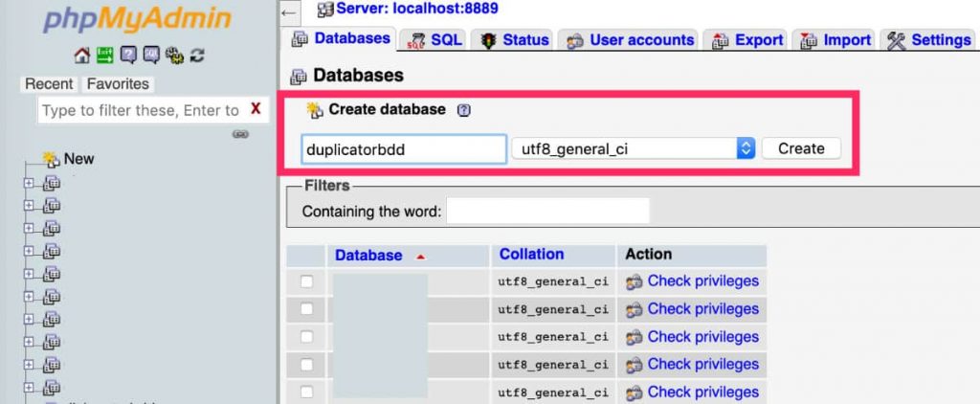Open the Status tab
The image size is (980, 404).
point(515,40)
